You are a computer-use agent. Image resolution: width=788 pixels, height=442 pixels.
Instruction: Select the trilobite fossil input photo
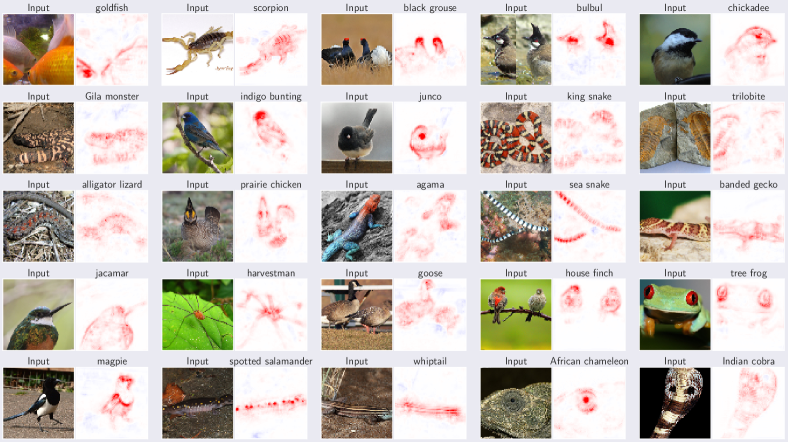(675, 138)
